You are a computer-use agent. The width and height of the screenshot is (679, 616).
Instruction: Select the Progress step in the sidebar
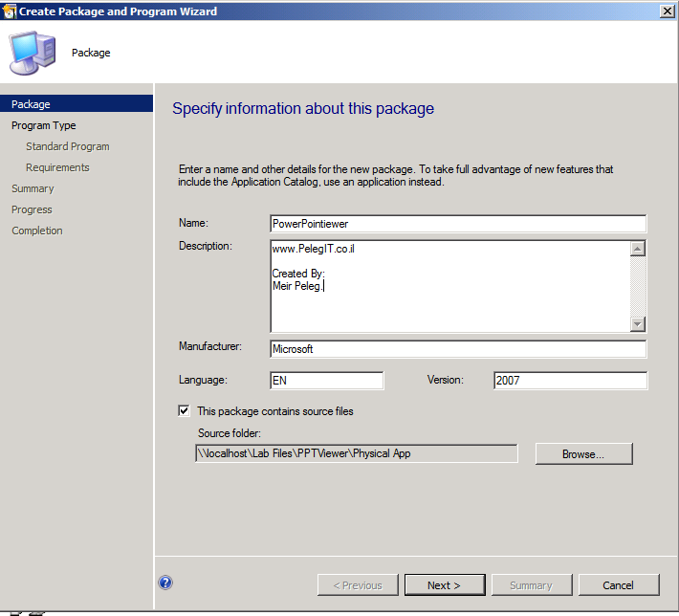pyautogui.click(x=32, y=209)
